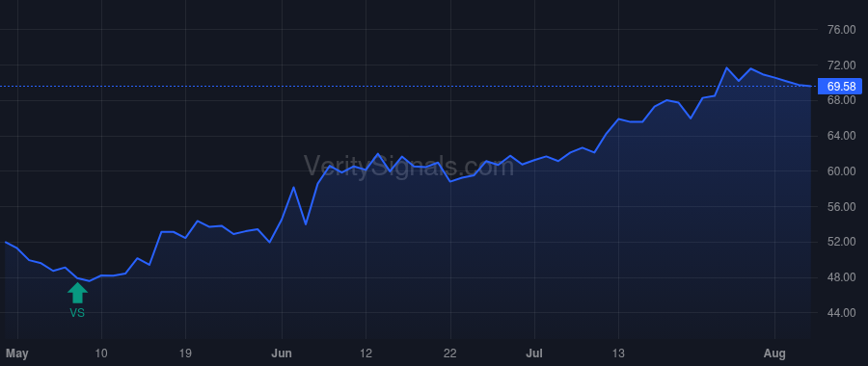The image size is (868, 366).
Task: Click the Jun date axis label
Action: pyautogui.click(x=282, y=353)
